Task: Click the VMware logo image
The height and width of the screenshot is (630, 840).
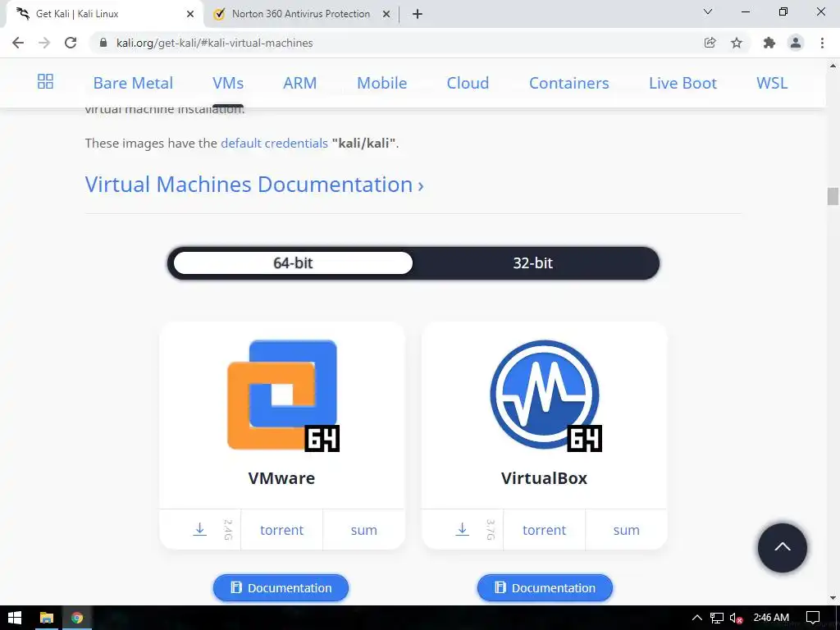Action: pos(283,395)
